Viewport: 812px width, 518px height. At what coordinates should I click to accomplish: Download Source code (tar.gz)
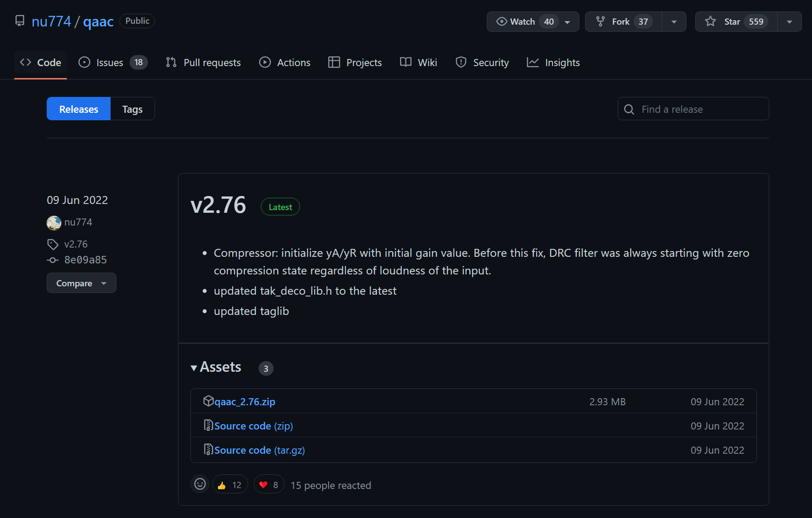pos(260,450)
